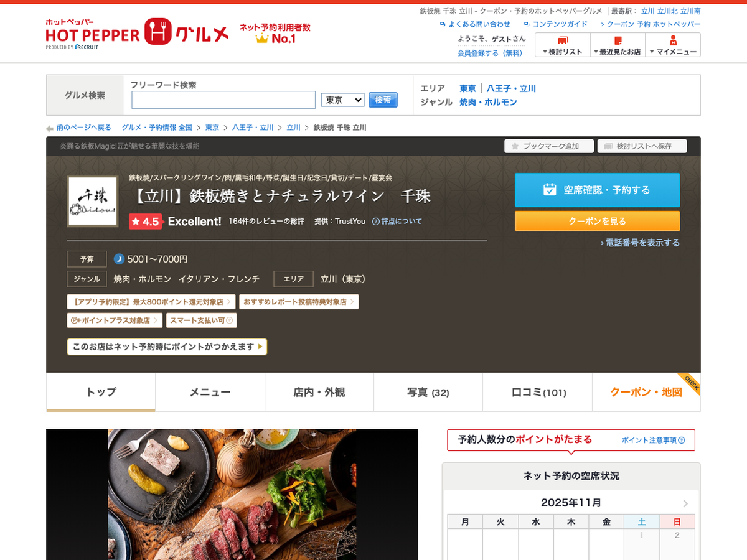Go back with 前のページへ戻る arrow
Screen dimensions: 747x560
50,128
